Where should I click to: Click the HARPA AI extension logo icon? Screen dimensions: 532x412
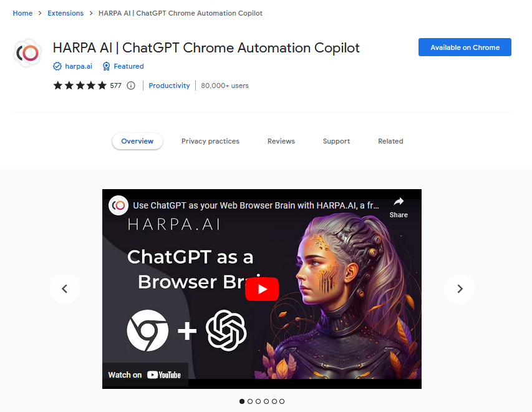click(x=27, y=53)
